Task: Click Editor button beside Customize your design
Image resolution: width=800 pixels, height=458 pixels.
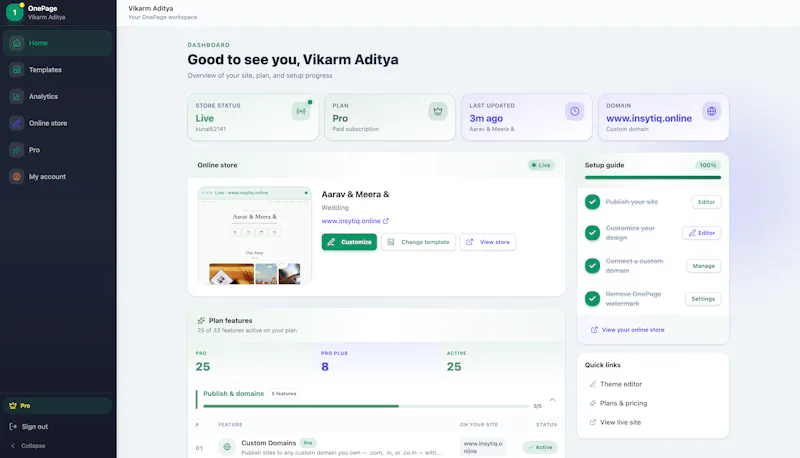Action: tap(702, 233)
